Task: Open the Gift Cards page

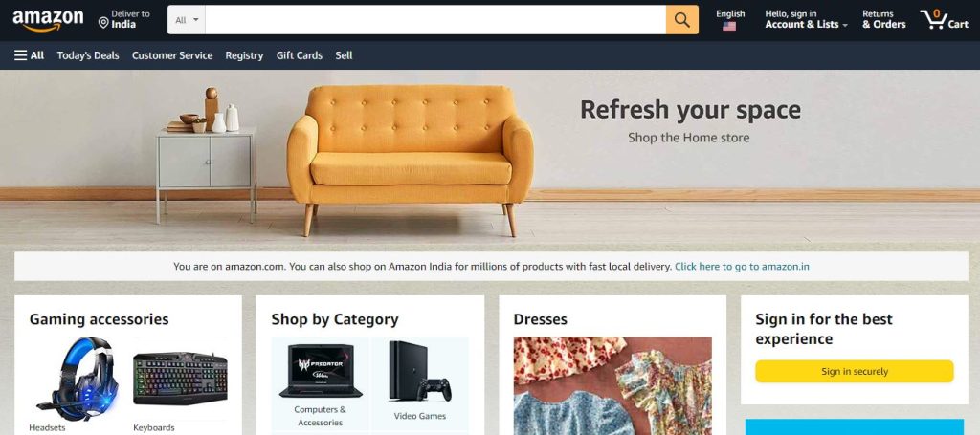Action: tap(300, 55)
